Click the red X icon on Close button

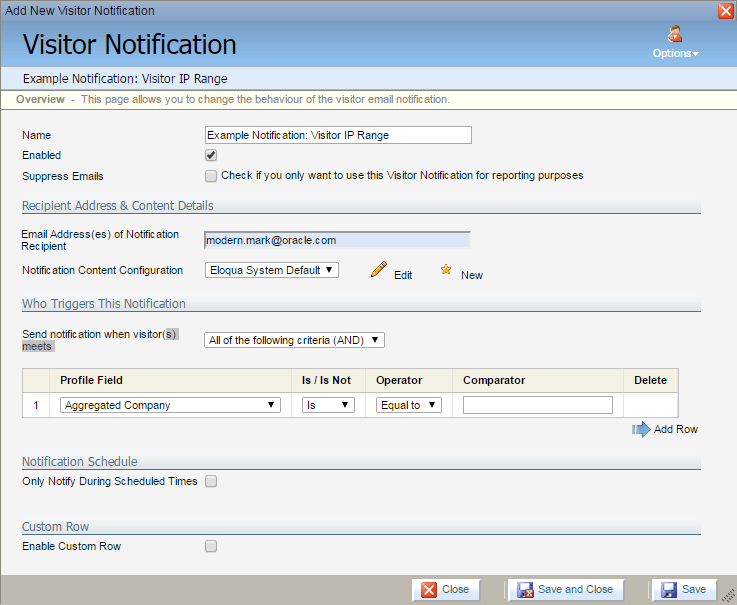point(429,589)
